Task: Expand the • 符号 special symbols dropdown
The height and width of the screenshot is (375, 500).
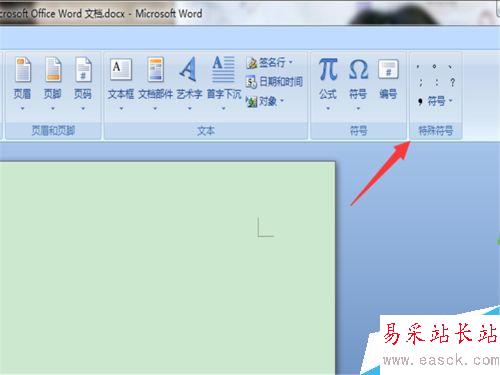Action: [435, 101]
